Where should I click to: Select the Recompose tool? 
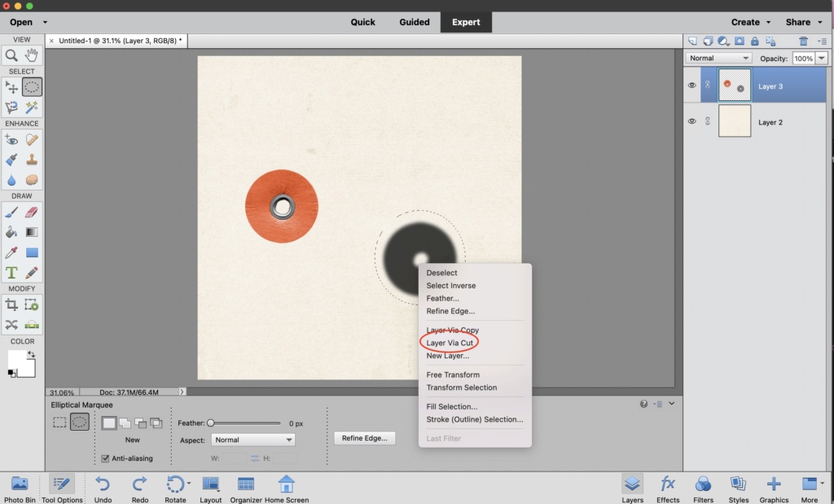tap(32, 305)
